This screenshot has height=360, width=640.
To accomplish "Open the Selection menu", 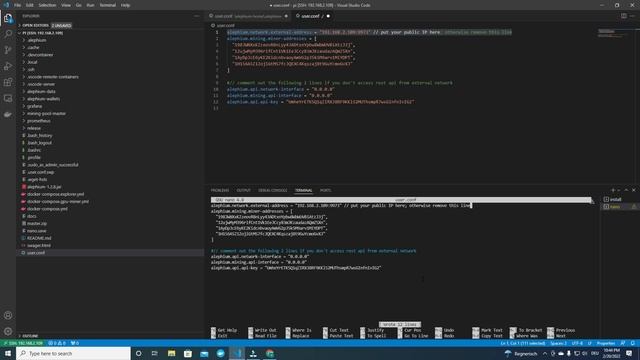I will pyautogui.click(x=47, y=5).
